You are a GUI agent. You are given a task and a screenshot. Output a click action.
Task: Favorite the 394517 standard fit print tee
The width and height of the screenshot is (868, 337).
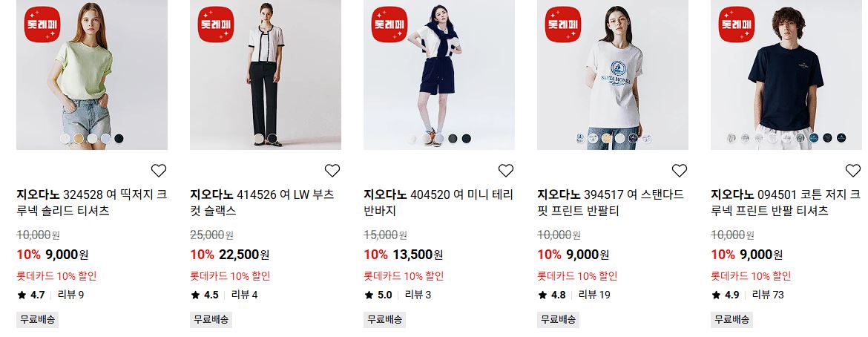pyautogui.click(x=680, y=171)
